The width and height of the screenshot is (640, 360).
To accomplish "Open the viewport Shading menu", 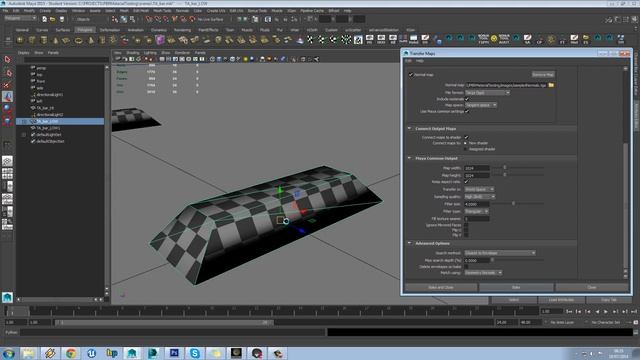I will [x=133, y=53].
